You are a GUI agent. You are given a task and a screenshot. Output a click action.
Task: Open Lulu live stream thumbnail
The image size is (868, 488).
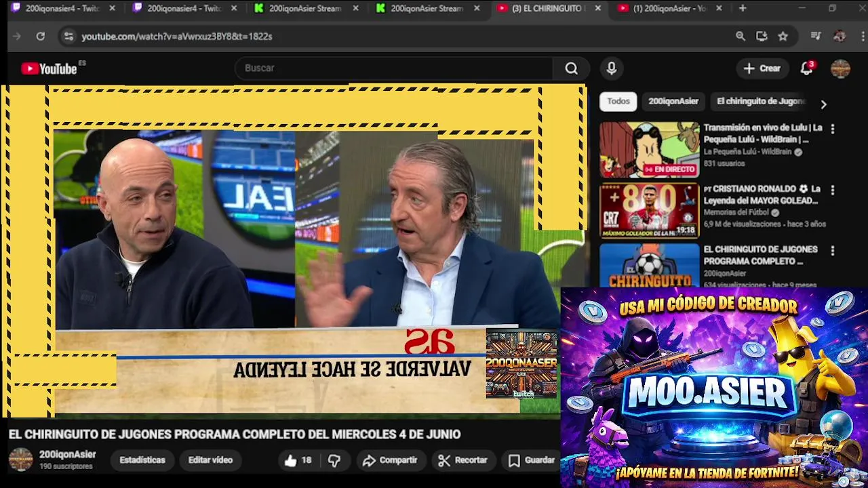pyautogui.click(x=649, y=150)
